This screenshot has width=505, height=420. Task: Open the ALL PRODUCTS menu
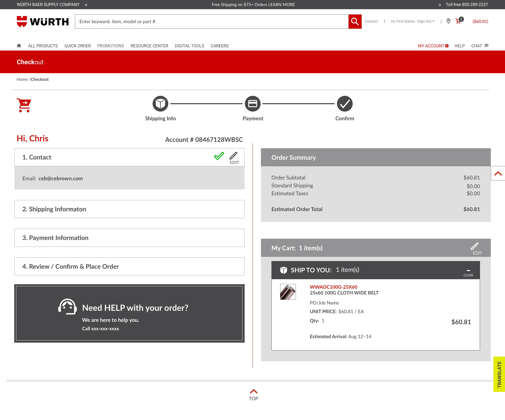tap(43, 46)
